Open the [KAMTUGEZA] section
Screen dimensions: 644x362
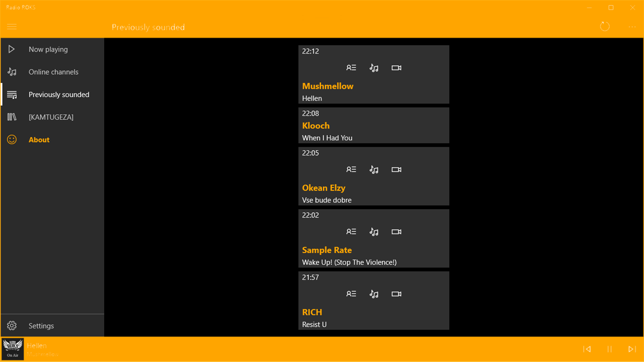[52, 117]
